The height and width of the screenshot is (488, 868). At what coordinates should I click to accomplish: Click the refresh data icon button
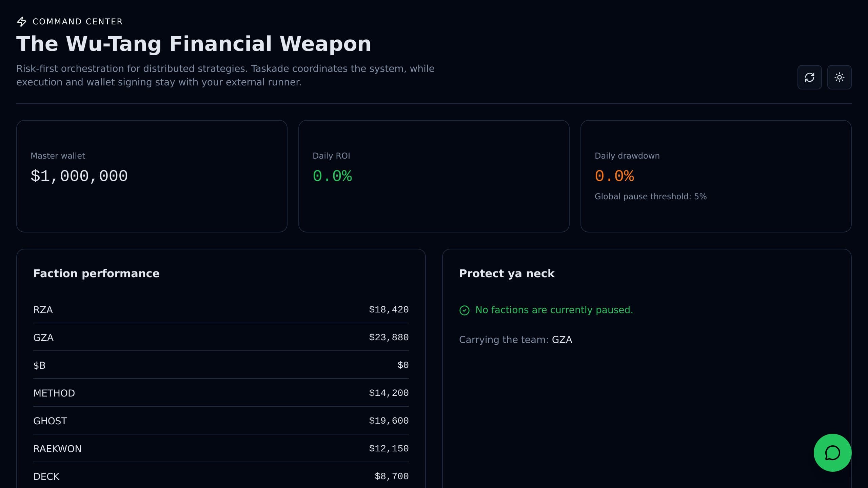(x=809, y=77)
